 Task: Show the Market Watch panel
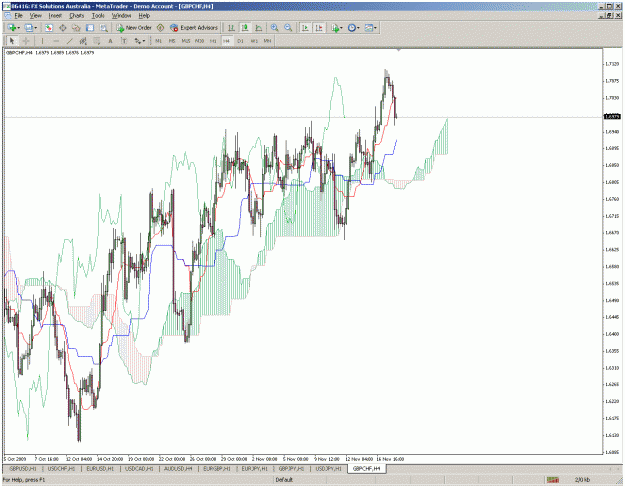coord(49,28)
